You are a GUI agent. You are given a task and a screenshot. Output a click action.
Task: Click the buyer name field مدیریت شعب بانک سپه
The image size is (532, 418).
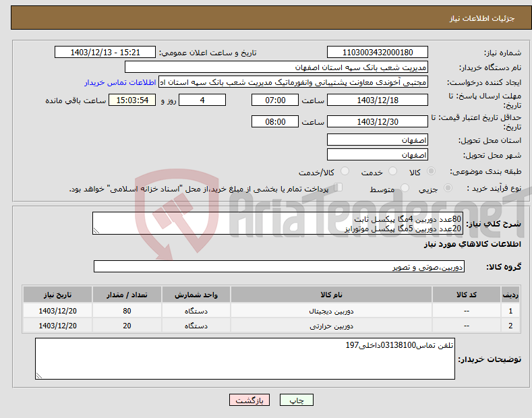click(276, 67)
